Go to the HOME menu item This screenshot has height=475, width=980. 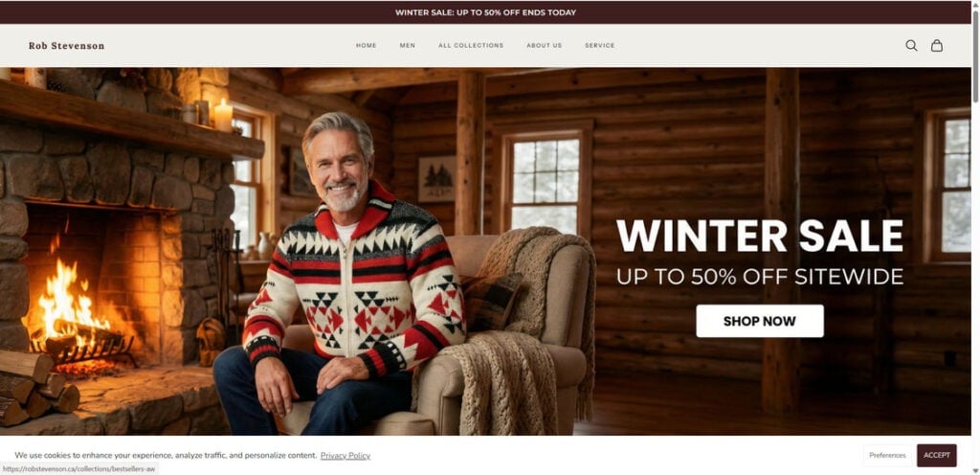pos(367,46)
